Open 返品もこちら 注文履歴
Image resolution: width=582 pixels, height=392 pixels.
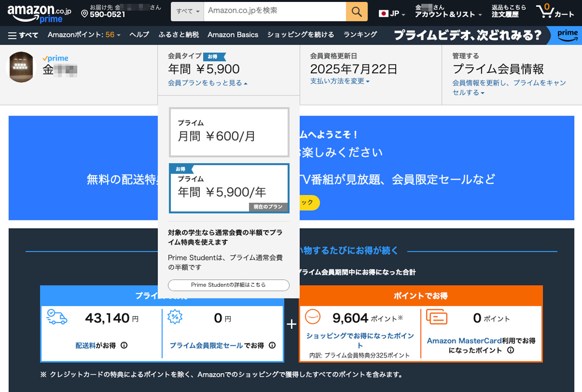pyautogui.click(x=508, y=12)
